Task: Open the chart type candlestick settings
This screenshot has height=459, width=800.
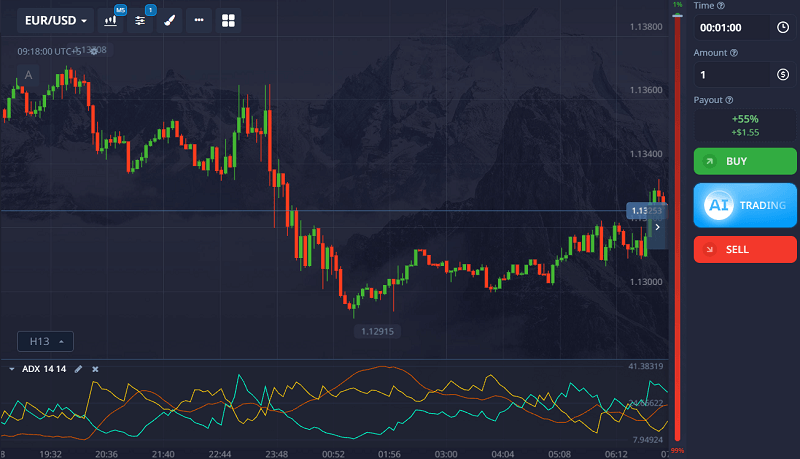Action: [112, 20]
